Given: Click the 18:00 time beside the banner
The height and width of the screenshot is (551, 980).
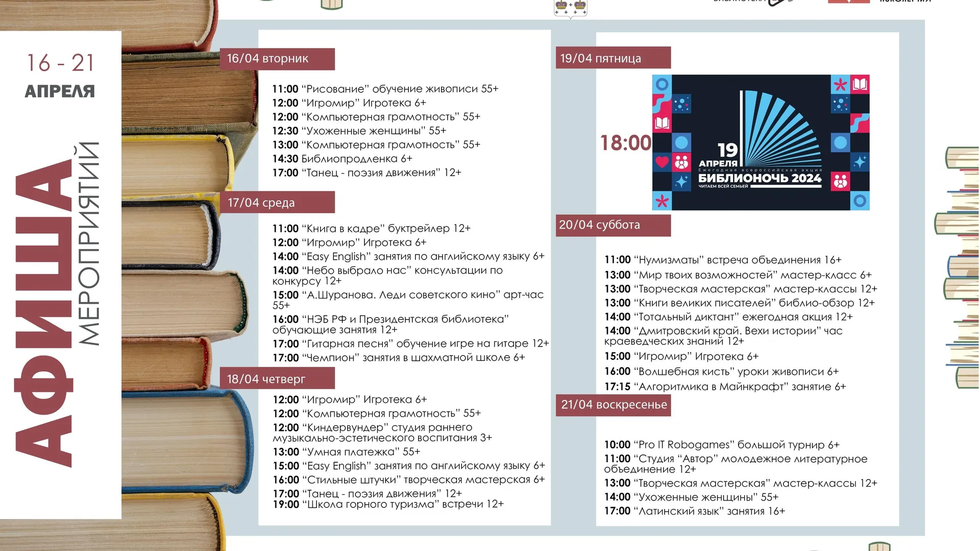Looking at the screenshot, I should [626, 143].
